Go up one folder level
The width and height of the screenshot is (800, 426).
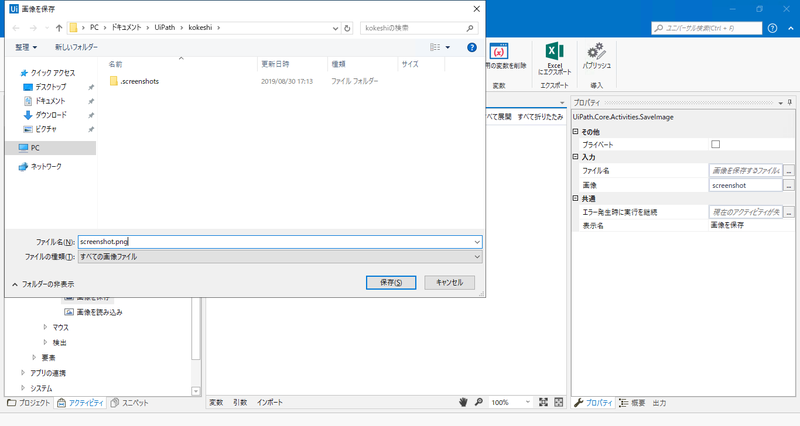(59, 28)
